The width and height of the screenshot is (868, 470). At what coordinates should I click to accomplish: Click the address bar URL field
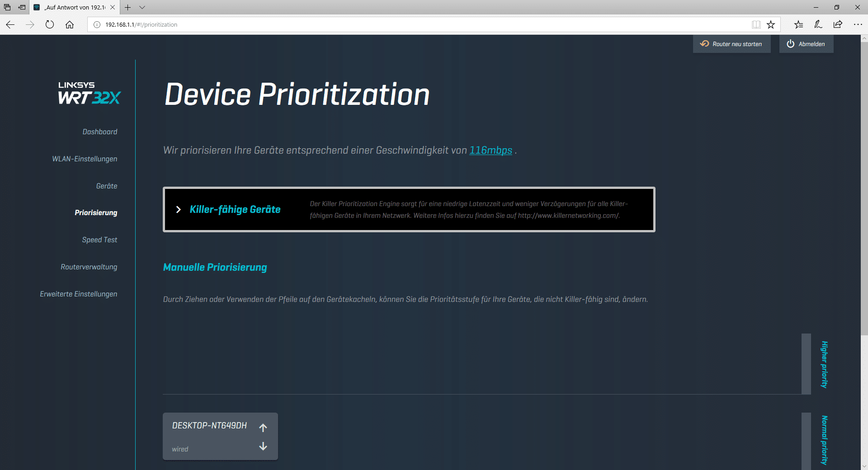click(x=407, y=25)
